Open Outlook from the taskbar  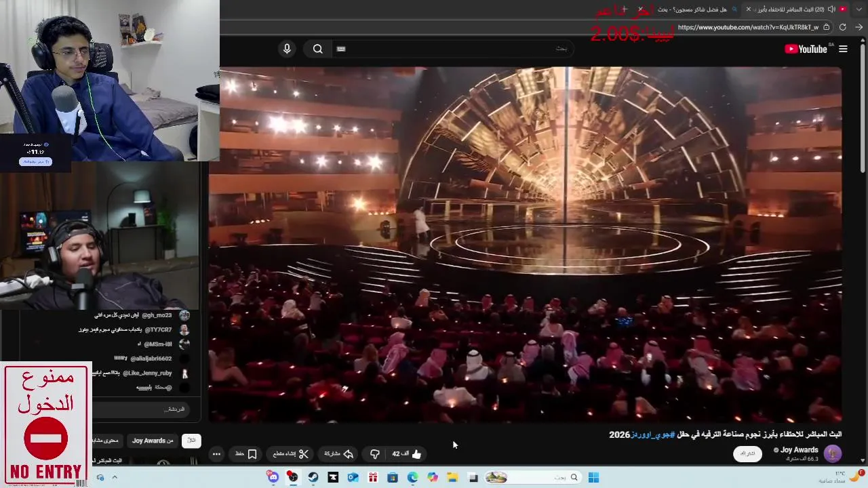[x=353, y=478]
